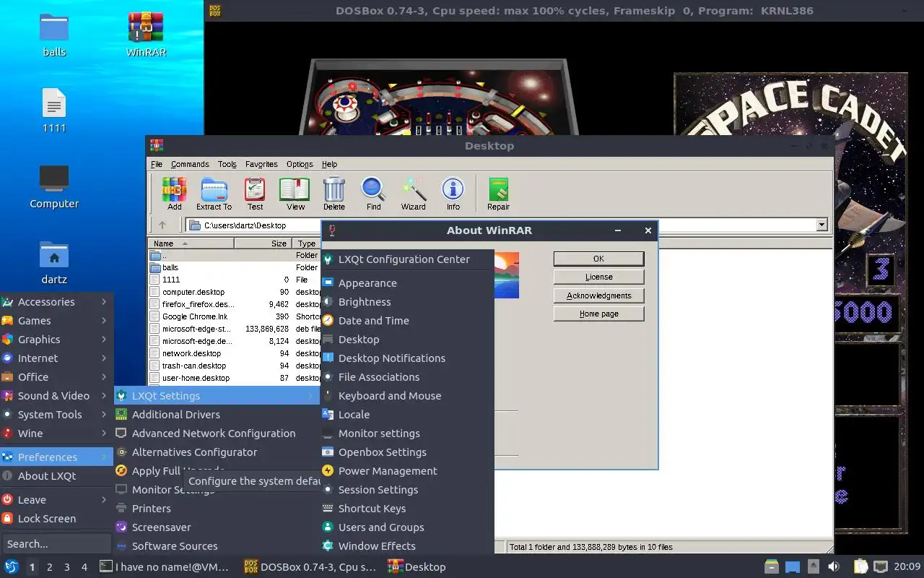Open the Favorites menu in WinRAR

click(261, 164)
